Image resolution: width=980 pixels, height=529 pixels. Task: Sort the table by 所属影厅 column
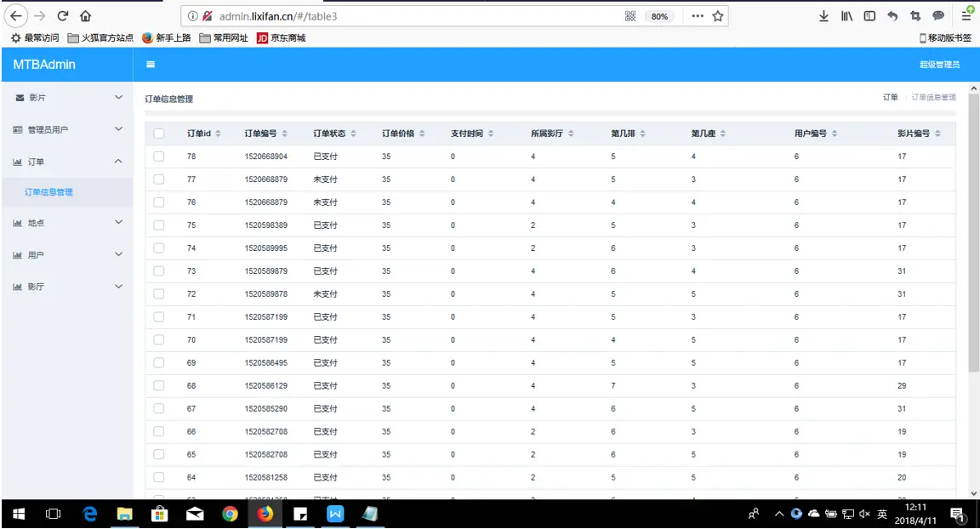click(x=571, y=134)
